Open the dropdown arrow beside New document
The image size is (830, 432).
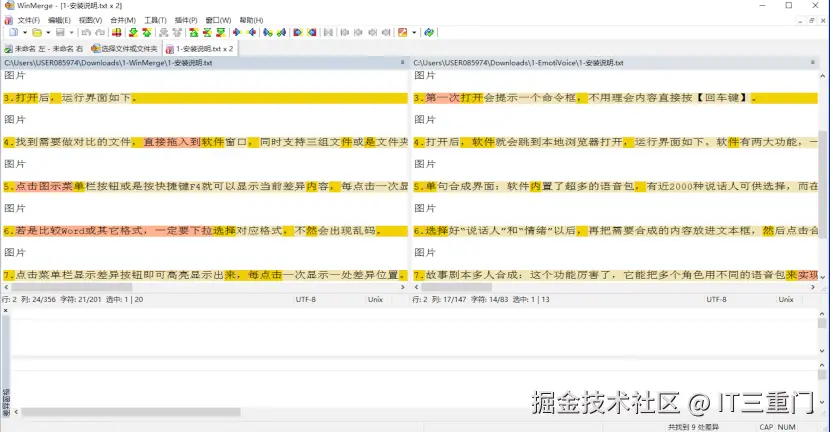(x=25, y=32)
